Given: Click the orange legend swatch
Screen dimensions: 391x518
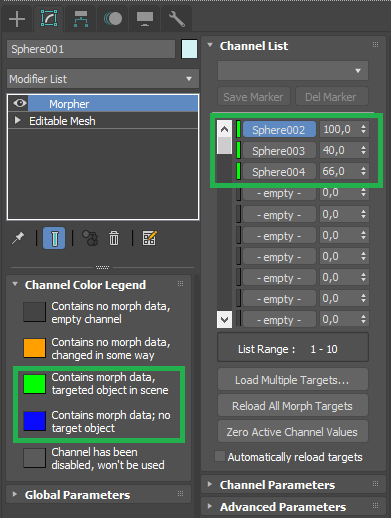Looking at the screenshot, I should coord(34,348).
